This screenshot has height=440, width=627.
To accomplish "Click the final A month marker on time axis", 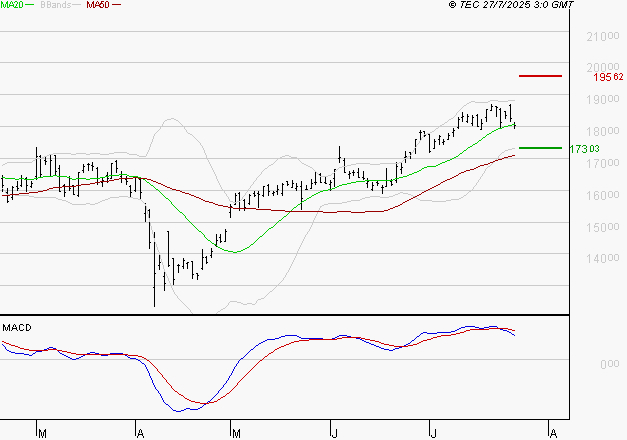I will click(x=552, y=433).
